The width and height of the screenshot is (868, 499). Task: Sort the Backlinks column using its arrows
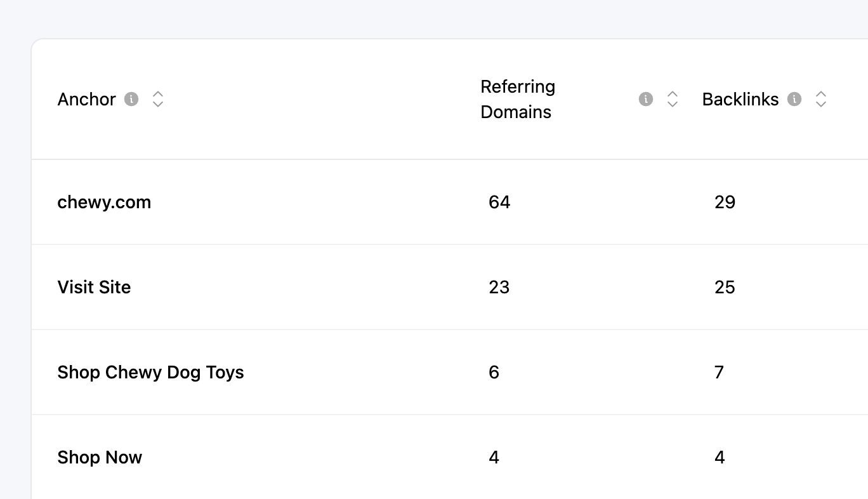821,99
